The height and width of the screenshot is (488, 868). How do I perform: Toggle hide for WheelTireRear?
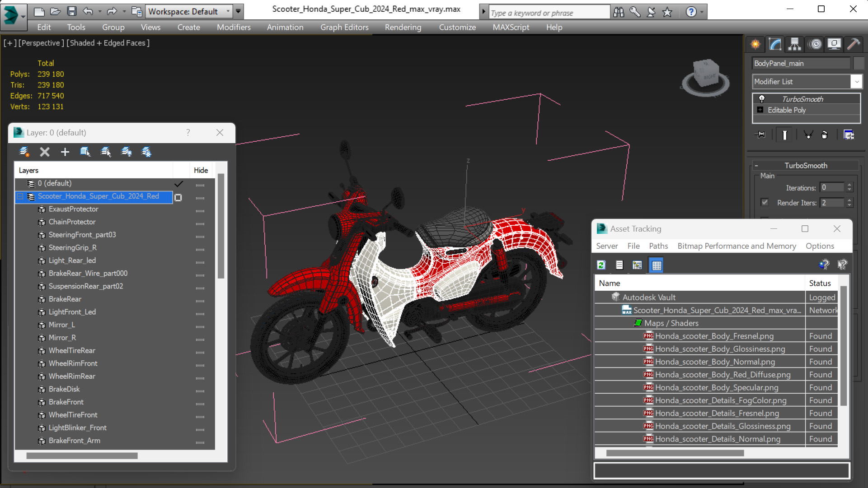click(200, 353)
